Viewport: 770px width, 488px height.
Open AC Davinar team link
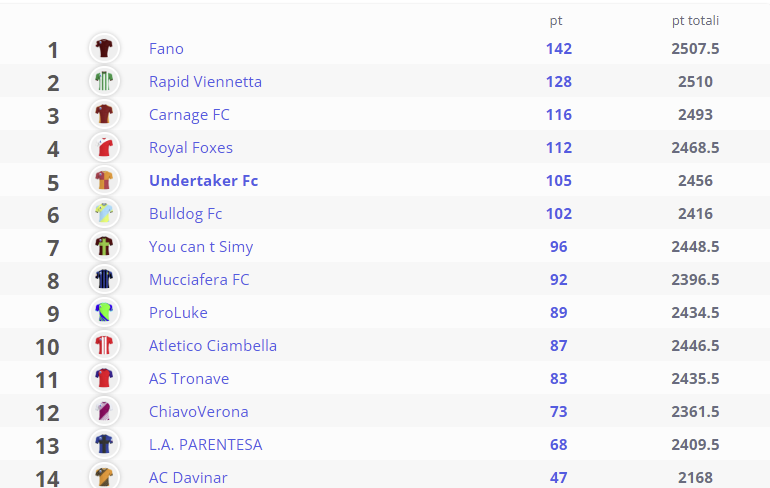[188, 478]
